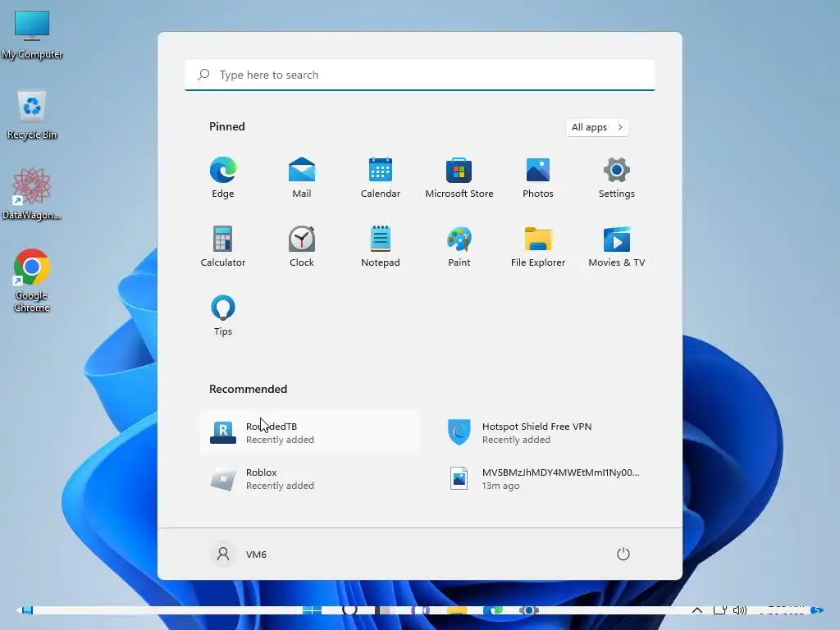Select My Computer desktop icon
This screenshot has width=840, height=630.
pos(32,35)
